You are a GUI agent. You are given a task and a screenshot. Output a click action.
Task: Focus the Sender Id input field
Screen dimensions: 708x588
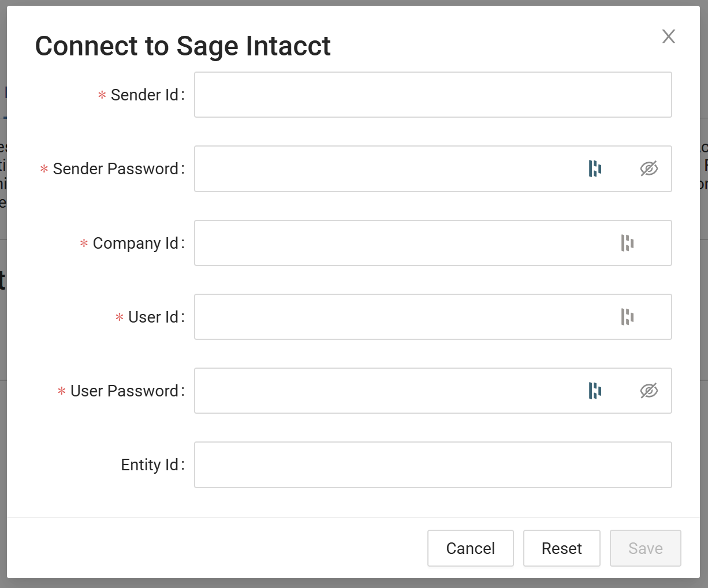click(x=433, y=95)
